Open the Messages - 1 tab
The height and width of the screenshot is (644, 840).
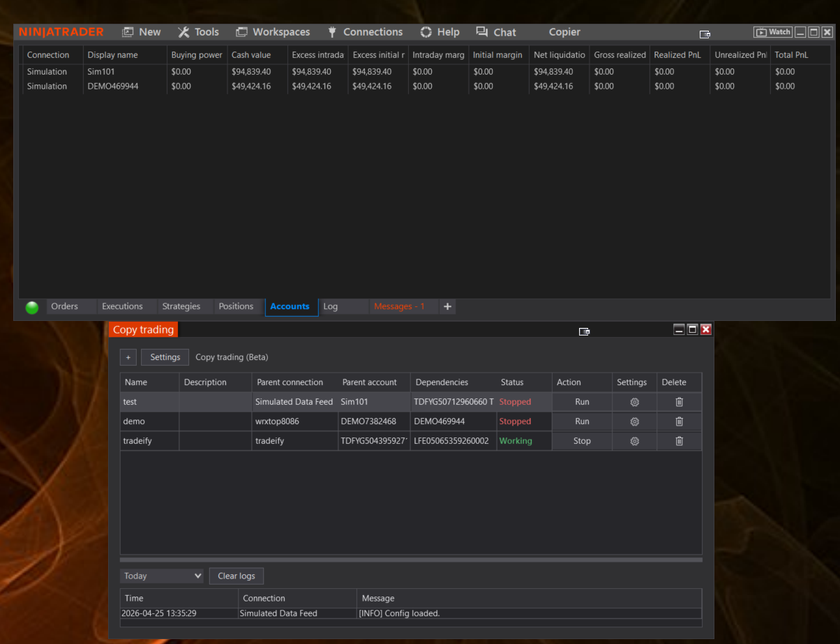tap(399, 306)
